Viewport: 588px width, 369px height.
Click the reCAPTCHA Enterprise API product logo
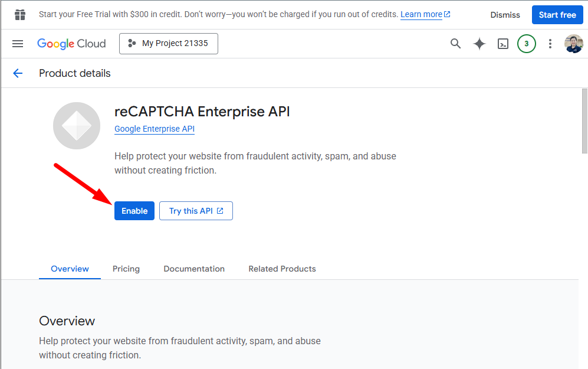[77, 126]
